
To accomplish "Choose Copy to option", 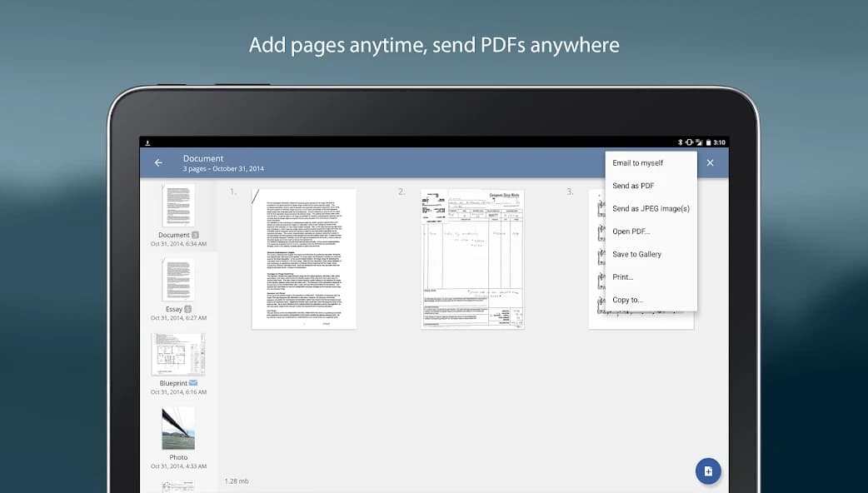I will click(x=627, y=300).
